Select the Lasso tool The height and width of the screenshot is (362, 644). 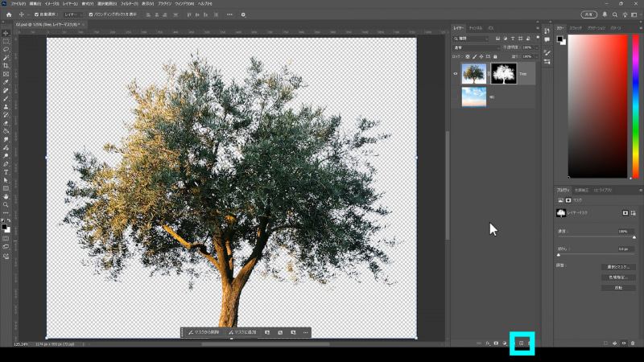(x=6, y=49)
